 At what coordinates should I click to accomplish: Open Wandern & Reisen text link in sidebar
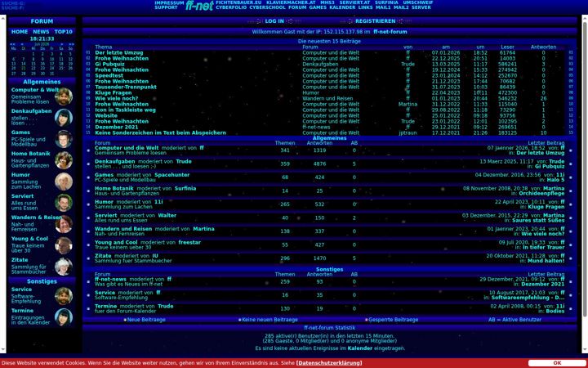click(x=37, y=218)
